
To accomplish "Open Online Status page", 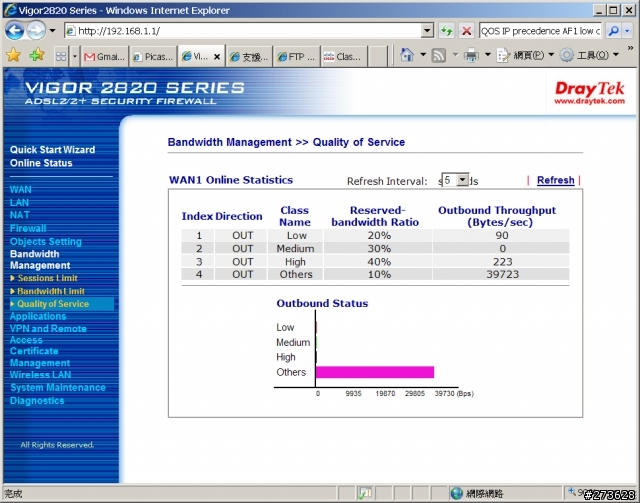I will (x=41, y=163).
